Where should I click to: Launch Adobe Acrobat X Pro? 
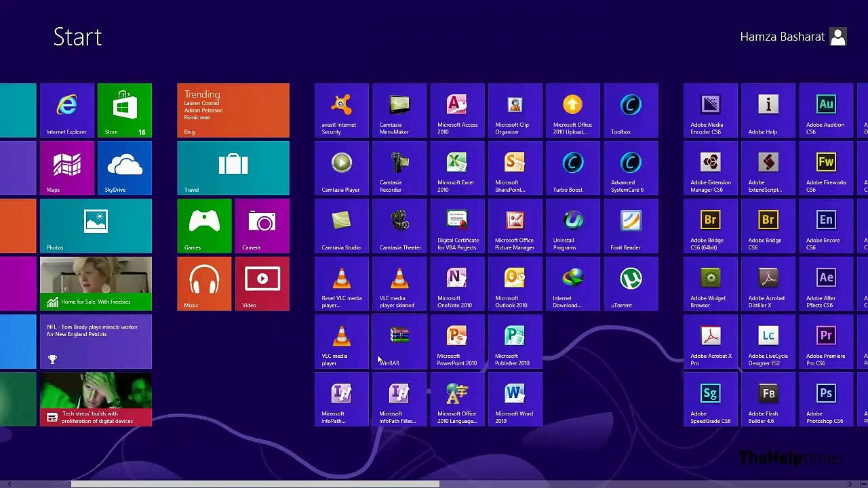(711, 342)
